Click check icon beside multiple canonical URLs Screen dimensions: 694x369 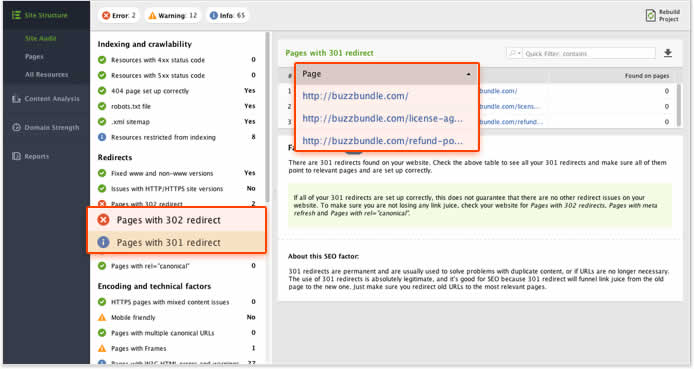pos(102,333)
